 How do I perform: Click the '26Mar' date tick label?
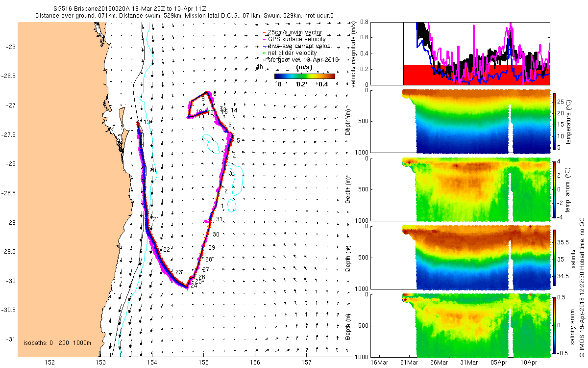tap(439, 363)
